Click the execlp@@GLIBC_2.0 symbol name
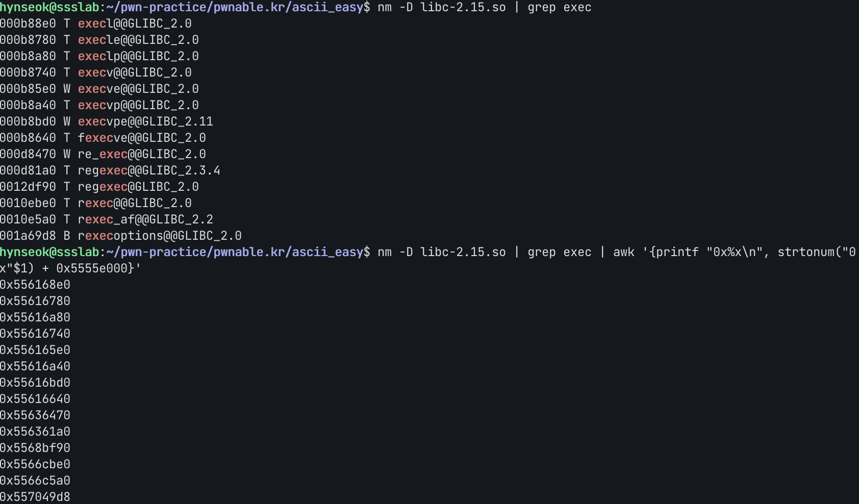The image size is (859, 504). tap(138, 56)
